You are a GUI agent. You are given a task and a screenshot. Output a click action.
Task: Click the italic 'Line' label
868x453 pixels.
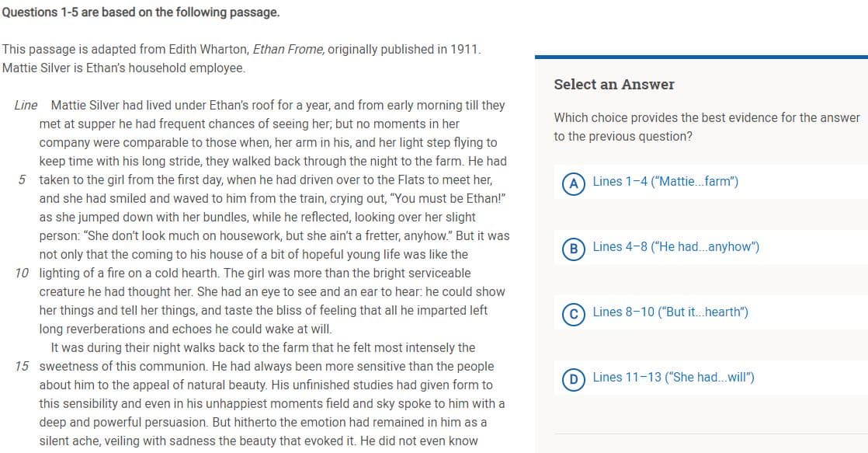pyautogui.click(x=26, y=105)
